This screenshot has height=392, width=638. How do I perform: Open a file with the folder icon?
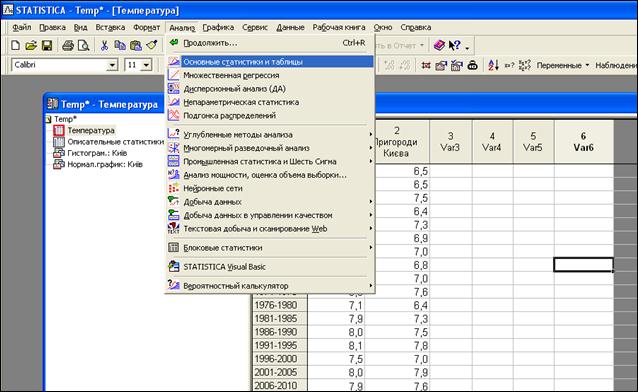31,45
